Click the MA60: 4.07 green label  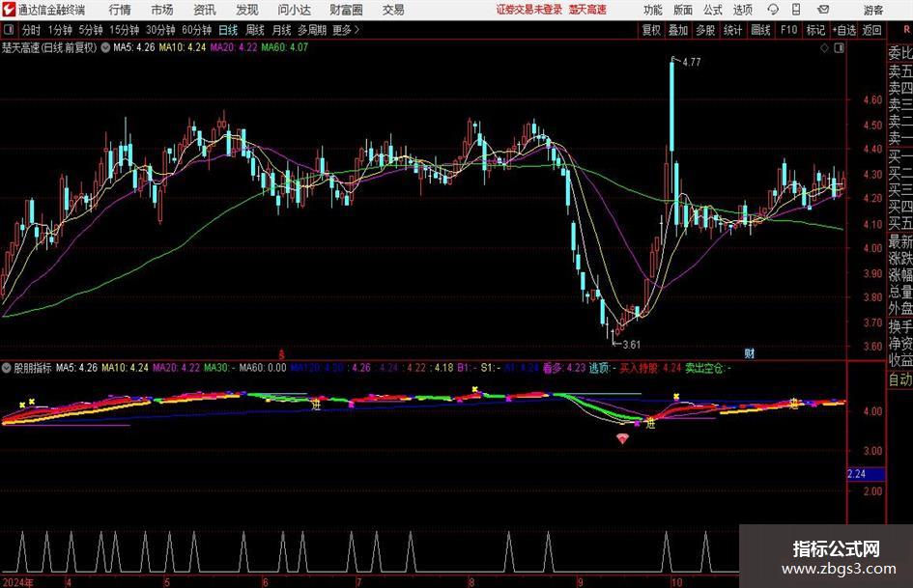point(285,47)
